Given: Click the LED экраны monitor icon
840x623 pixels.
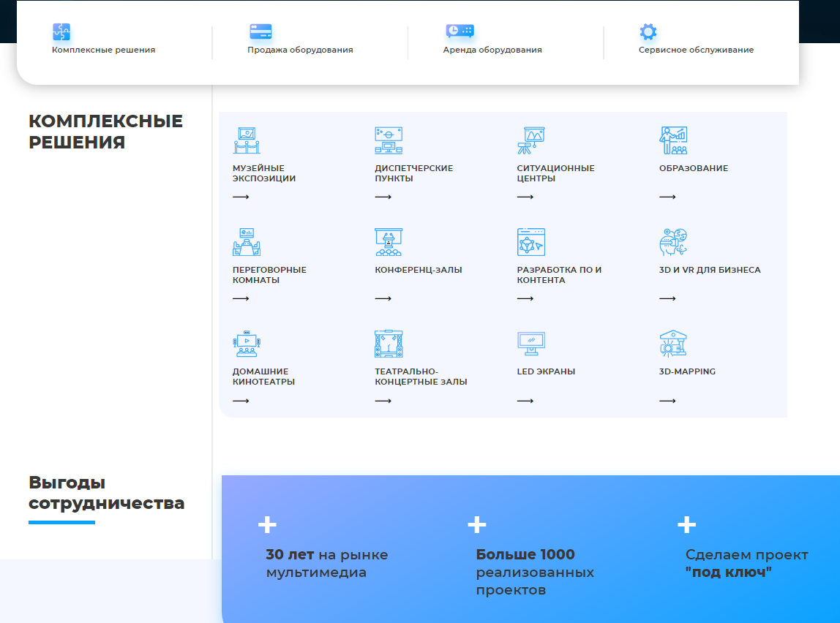Looking at the screenshot, I should (x=530, y=343).
